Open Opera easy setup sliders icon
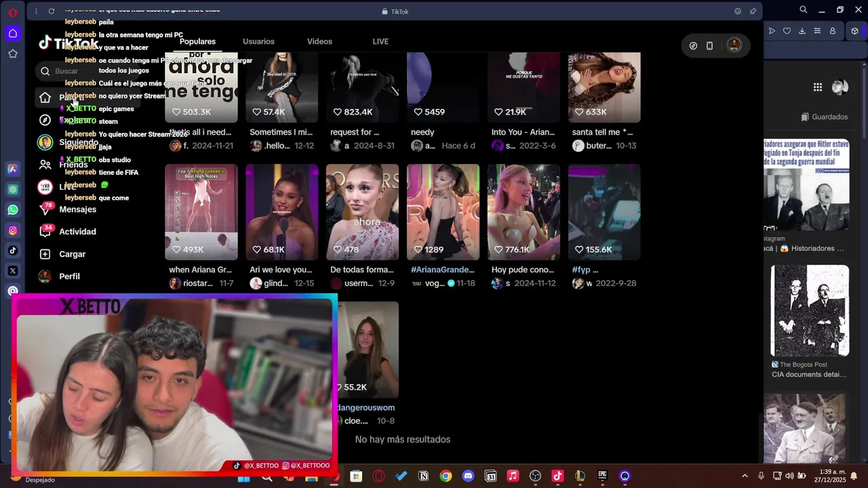The image size is (868, 488). [x=817, y=31]
